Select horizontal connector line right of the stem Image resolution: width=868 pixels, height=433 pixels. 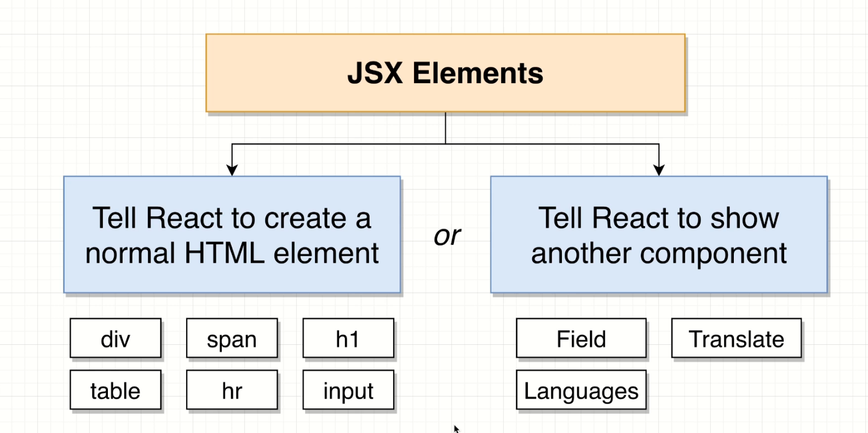(553, 144)
